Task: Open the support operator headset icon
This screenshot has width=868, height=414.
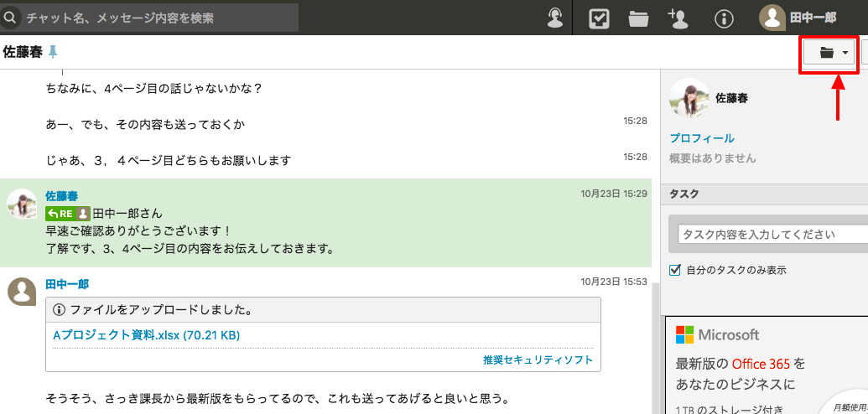Action: 554,18
